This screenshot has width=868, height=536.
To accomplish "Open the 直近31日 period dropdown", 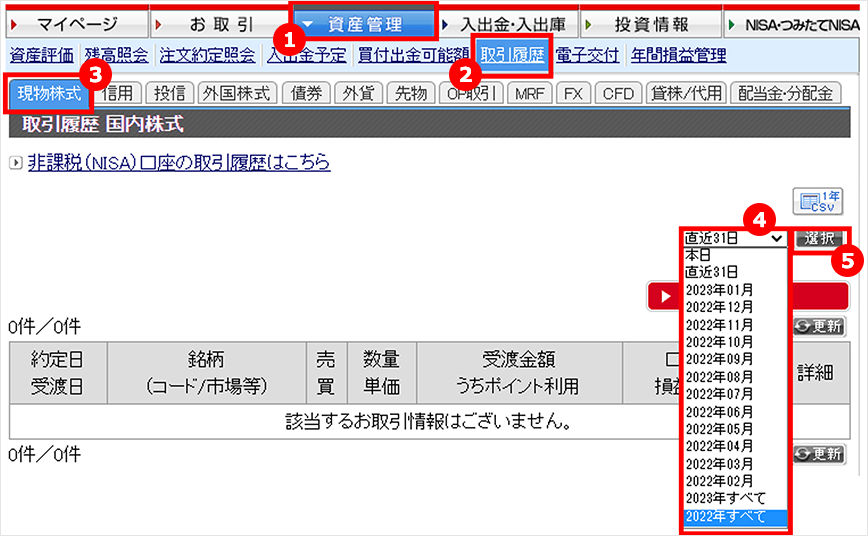I will pyautogui.click(x=734, y=239).
